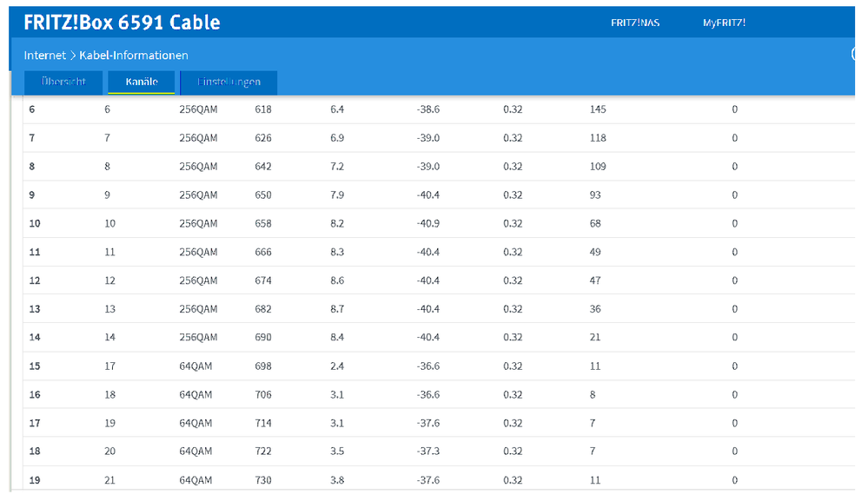Click power level value 6.4

(337, 109)
